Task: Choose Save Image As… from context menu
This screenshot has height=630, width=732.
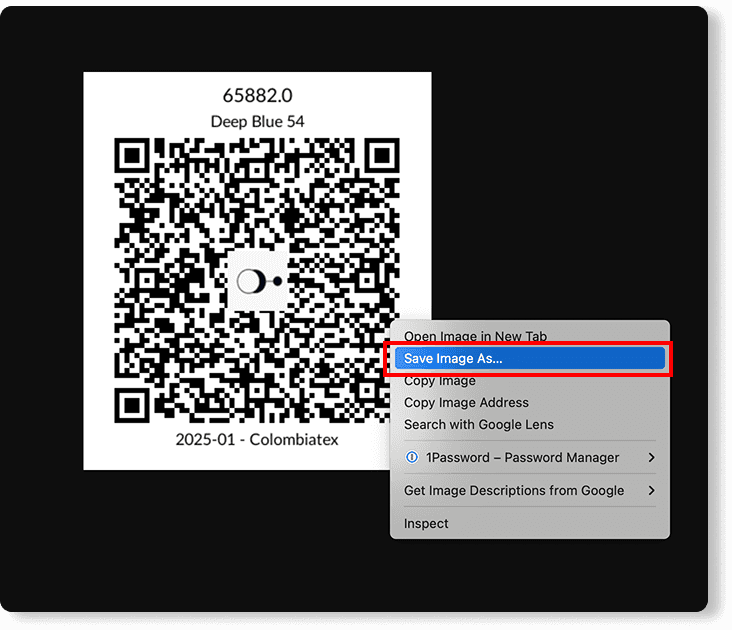Action: 529,358
